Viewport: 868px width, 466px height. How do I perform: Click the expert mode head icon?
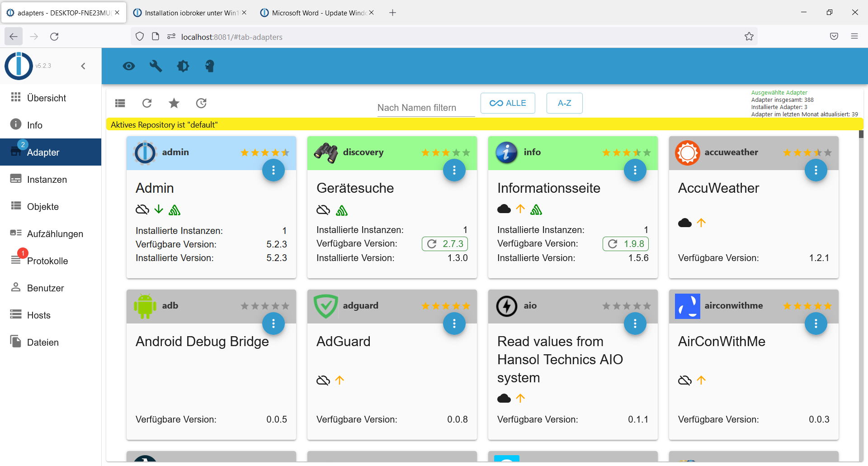pos(209,67)
